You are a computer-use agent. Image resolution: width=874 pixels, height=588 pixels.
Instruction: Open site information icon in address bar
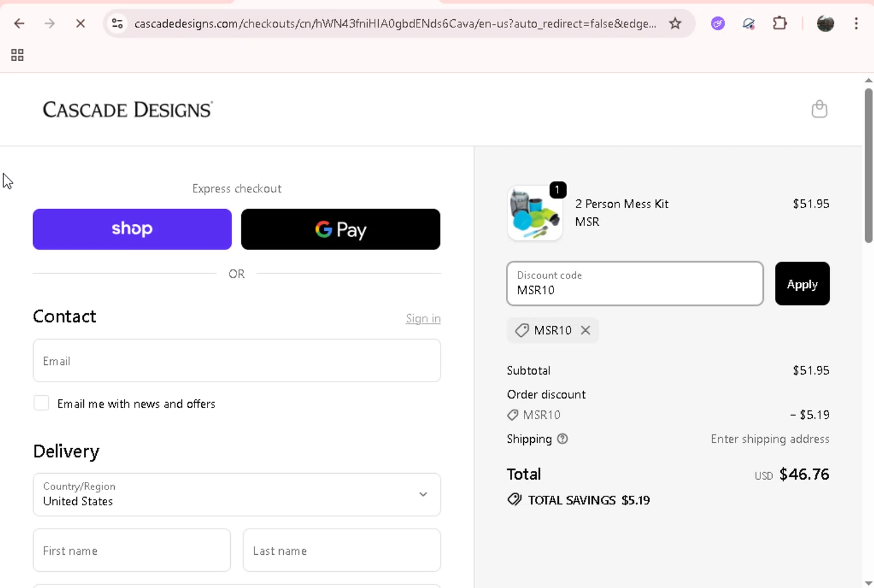point(117,23)
